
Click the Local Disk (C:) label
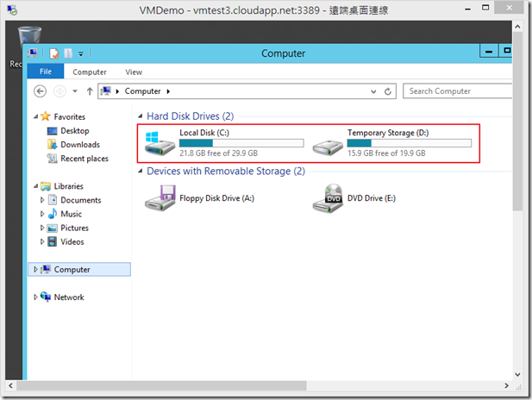(204, 133)
